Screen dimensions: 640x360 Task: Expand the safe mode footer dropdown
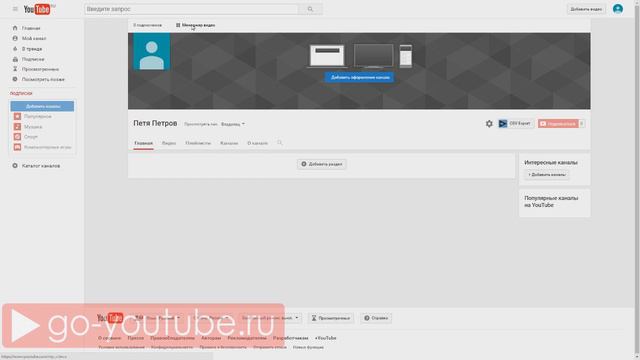[270, 318]
